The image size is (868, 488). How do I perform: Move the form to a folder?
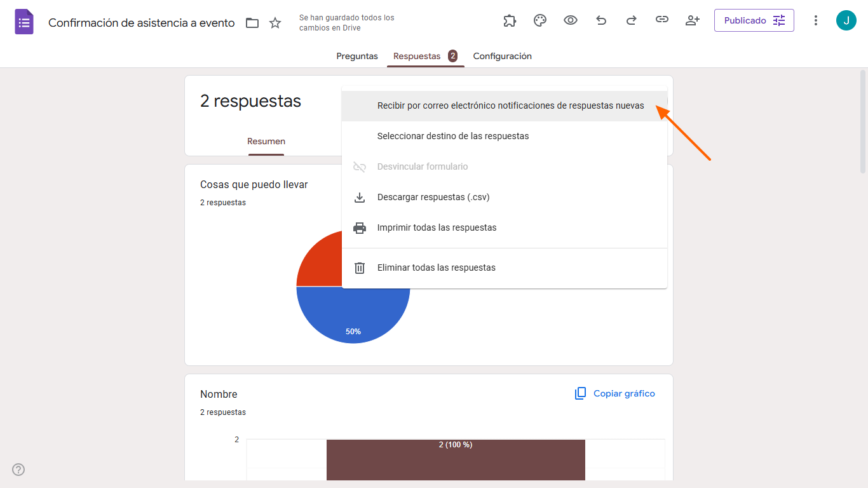[x=252, y=22]
